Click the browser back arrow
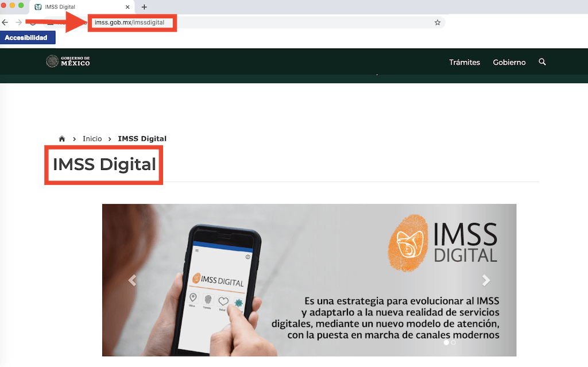 coord(5,22)
